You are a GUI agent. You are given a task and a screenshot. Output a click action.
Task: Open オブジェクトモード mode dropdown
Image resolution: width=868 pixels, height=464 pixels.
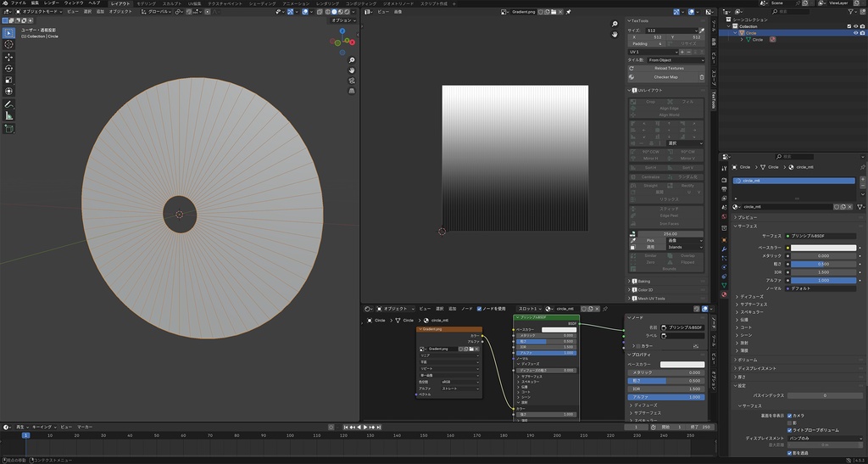(40, 11)
